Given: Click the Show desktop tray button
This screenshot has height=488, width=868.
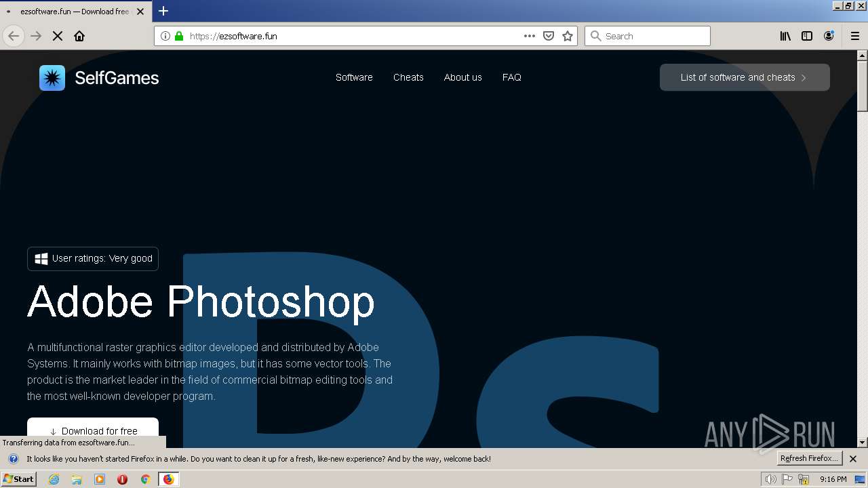Looking at the screenshot, I should click(x=860, y=479).
